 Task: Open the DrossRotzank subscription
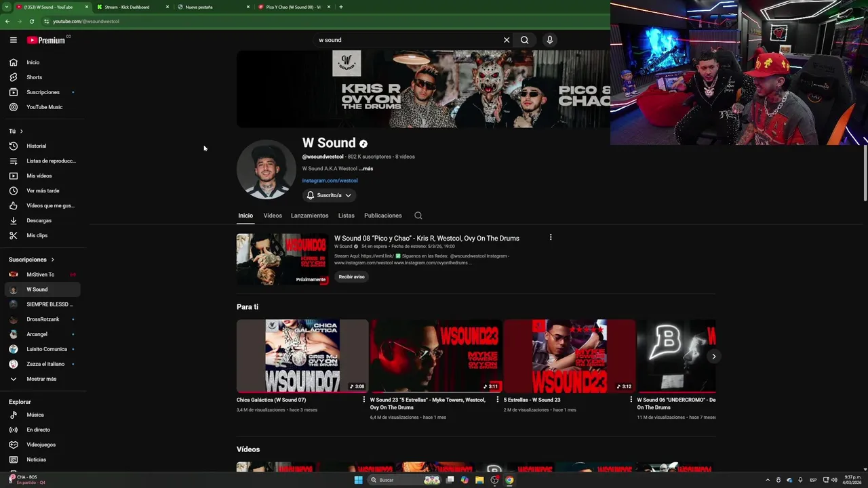pyautogui.click(x=42, y=319)
